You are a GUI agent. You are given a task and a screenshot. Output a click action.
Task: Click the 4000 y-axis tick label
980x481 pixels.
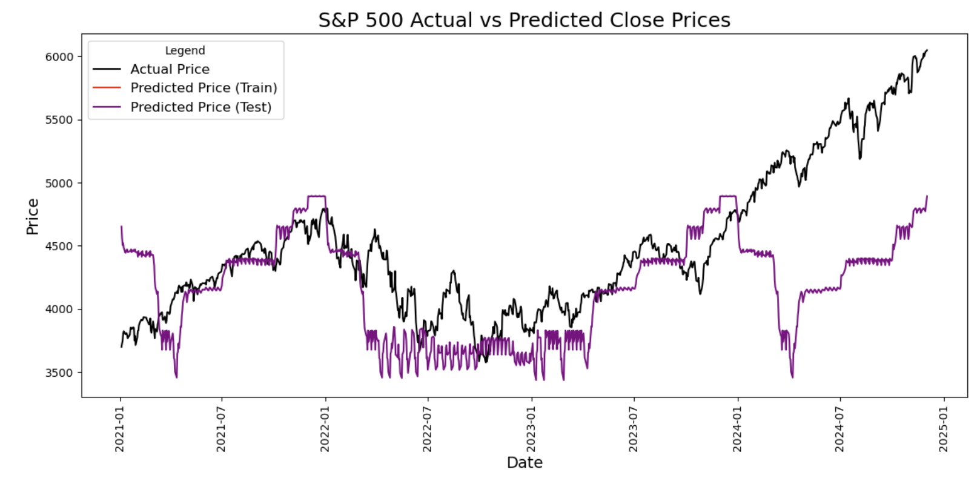(x=59, y=310)
